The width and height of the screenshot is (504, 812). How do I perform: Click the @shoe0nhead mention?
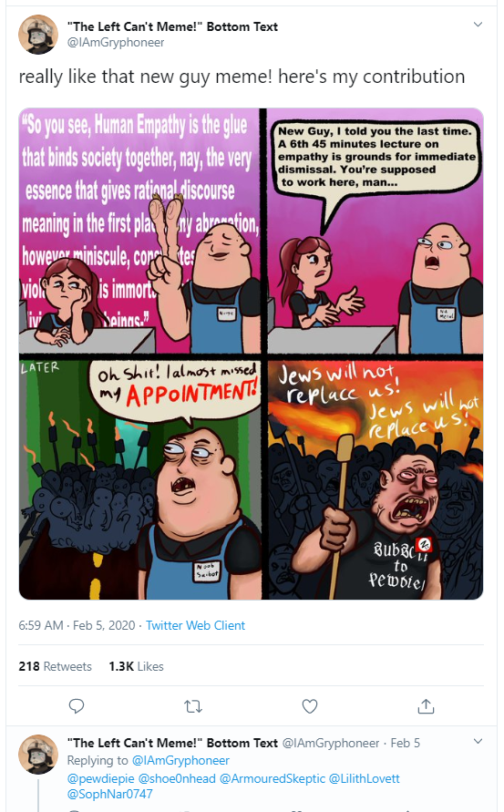coord(177,778)
